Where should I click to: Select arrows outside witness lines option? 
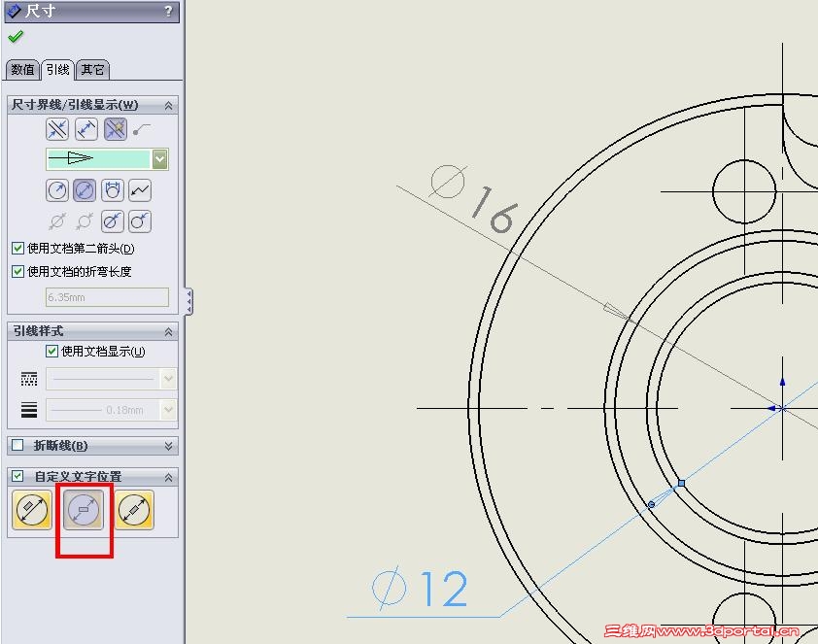point(57,129)
